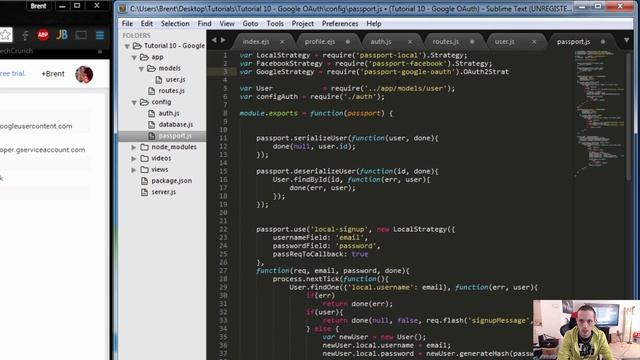Switch to the routes.js tab

[445, 42]
